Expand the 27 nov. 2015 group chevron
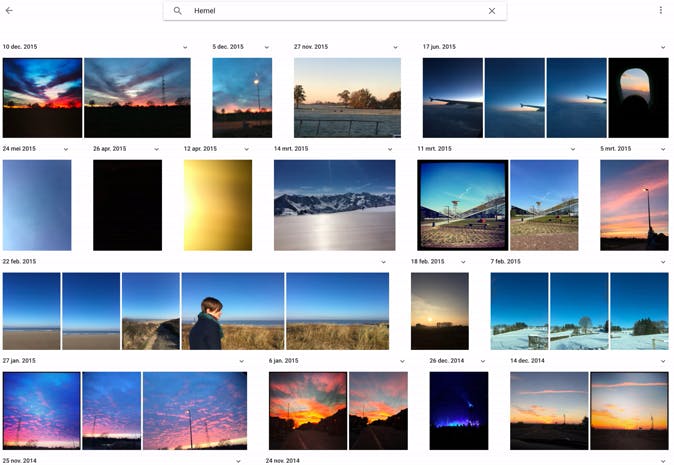The width and height of the screenshot is (674, 465). pos(395,47)
